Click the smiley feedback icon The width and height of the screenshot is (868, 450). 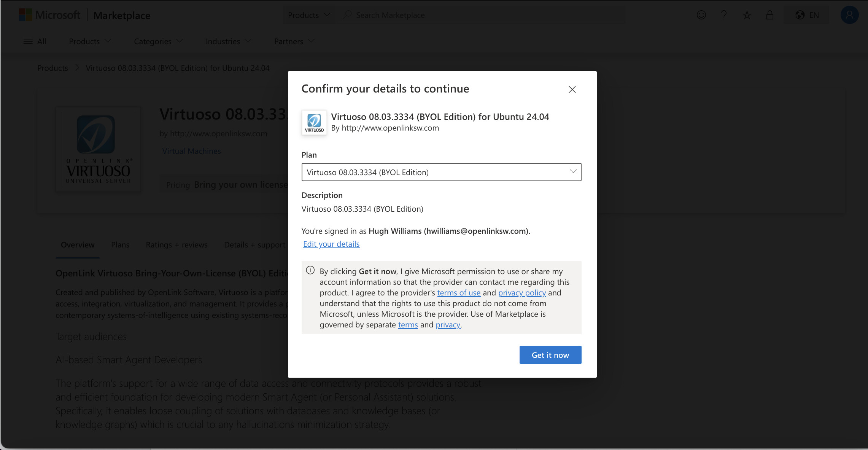click(701, 15)
